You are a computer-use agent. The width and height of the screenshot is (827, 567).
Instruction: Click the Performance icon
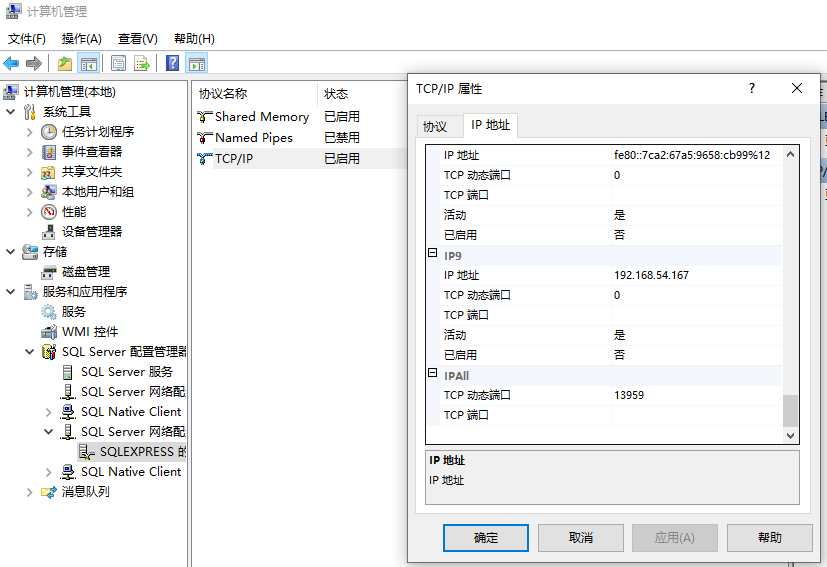pos(49,212)
